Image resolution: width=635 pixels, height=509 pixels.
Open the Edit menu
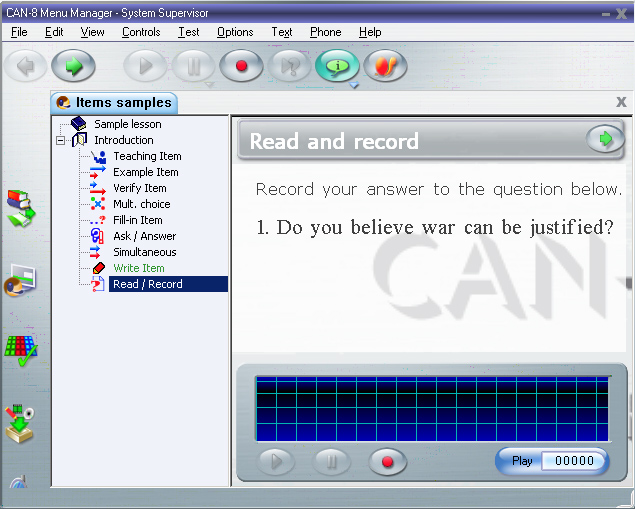(54, 32)
